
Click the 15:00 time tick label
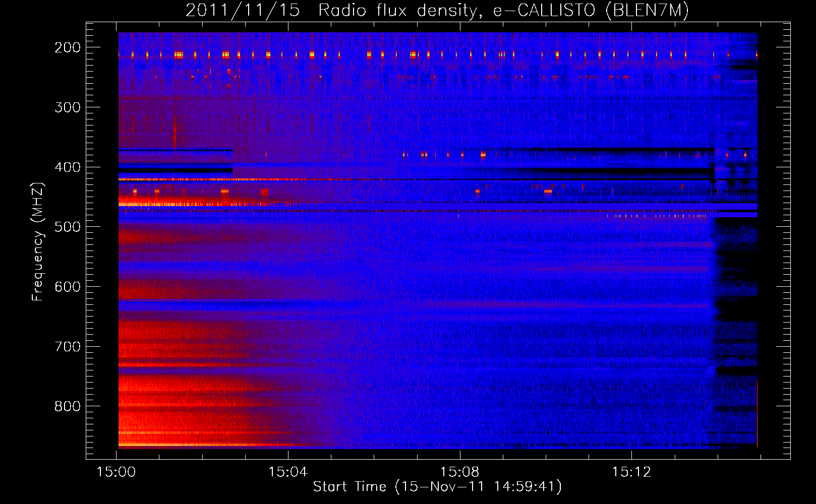[x=116, y=472]
